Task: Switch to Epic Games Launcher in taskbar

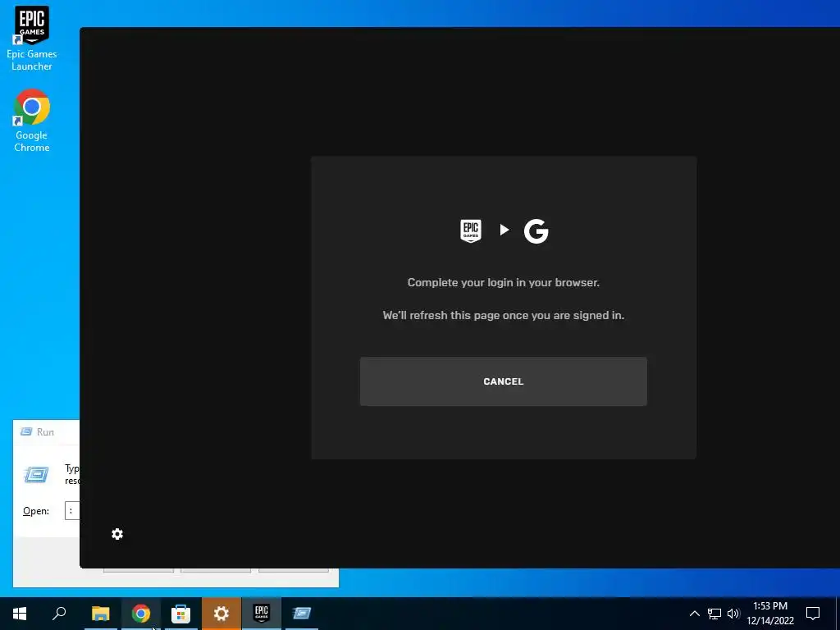Action: [262, 614]
